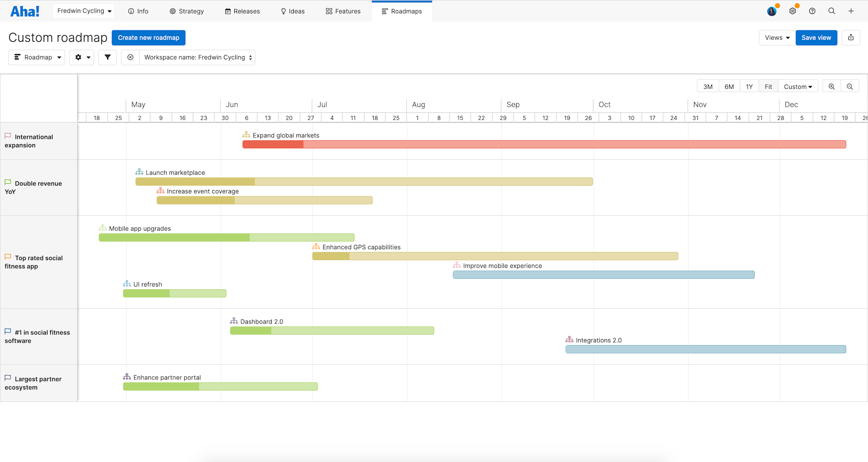Open the Roadmap type dropdown

(x=36, y=57)
